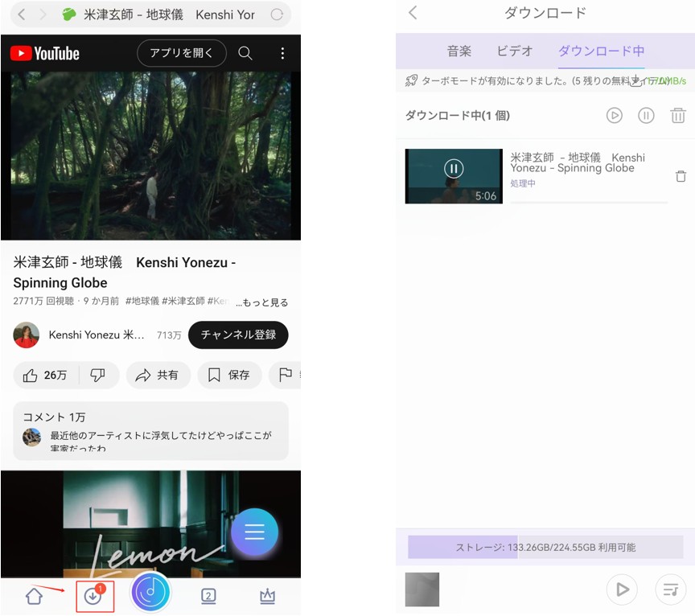This screenshot has width=695, height=616.
Task: Dislike the video with thumbs-down
Action: [98, 376]
